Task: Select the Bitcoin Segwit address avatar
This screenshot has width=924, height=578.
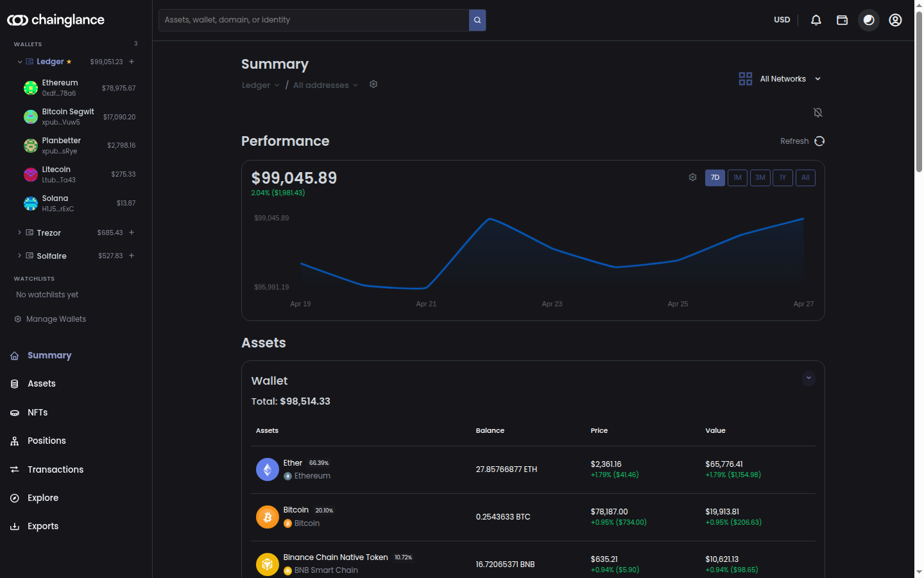Action: coord(31,117)
